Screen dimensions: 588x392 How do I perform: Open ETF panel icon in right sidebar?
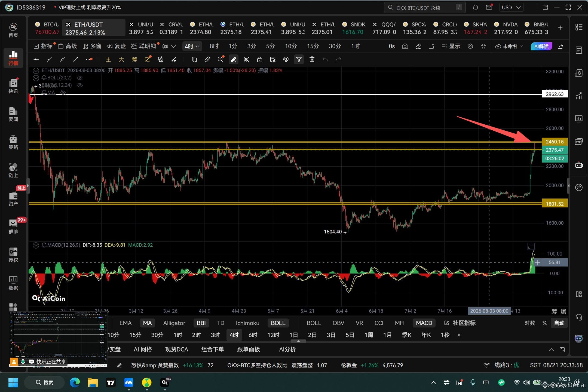pyautogui.click(x=579, y=142)
